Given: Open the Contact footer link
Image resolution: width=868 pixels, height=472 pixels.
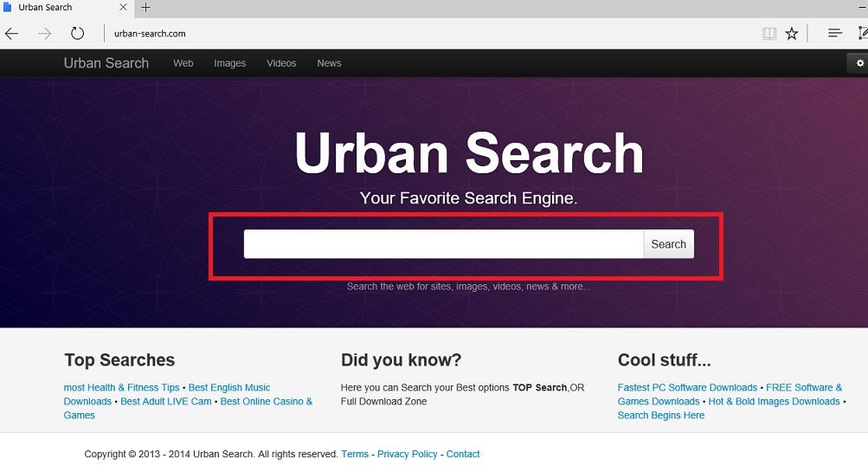Looking at the screenshot, I should [463, 454].
